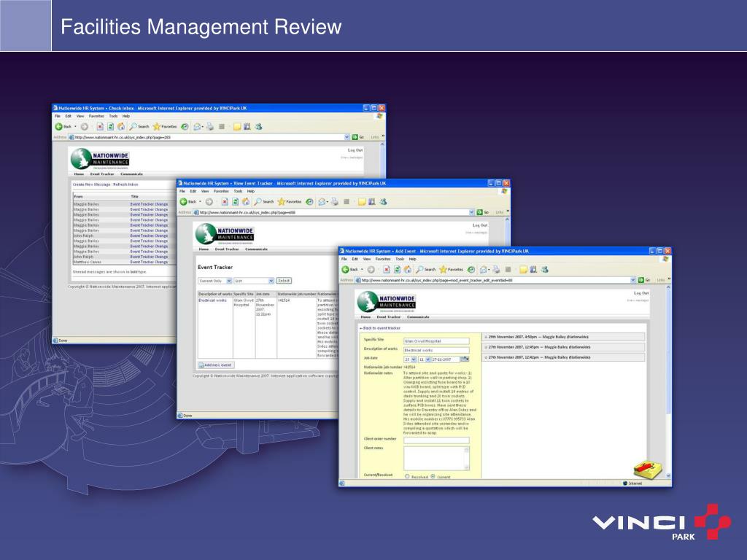Expand the 27th November 2007 12:45pm entry

coord(564,347)
